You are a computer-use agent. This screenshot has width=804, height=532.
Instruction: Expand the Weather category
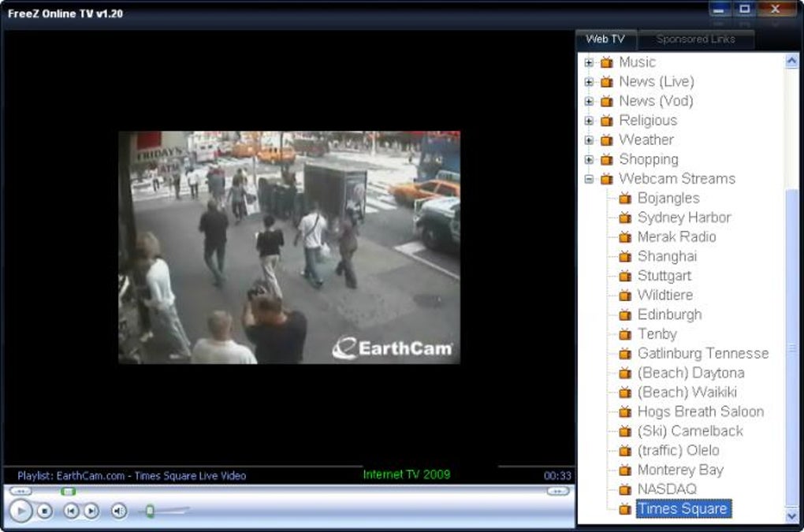coord(589,140)
